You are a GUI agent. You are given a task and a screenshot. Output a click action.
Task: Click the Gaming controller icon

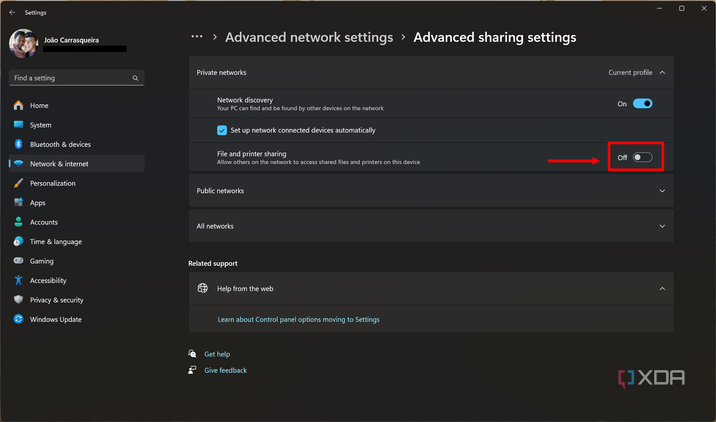(18, 261)
